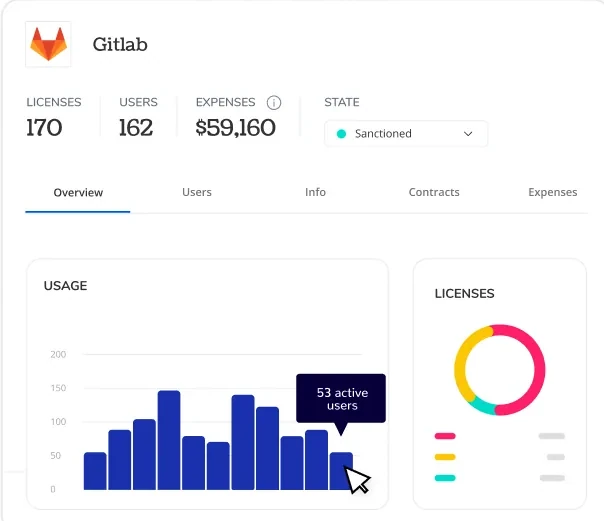Screen dimensions: 604x521
Task: Click the teal segment of licenses donut
Action: tap(482, 406)
